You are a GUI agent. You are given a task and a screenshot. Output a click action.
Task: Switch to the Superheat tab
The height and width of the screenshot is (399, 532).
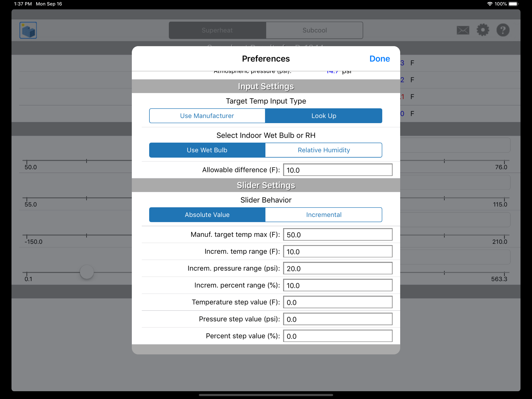[x=217, y=30]
